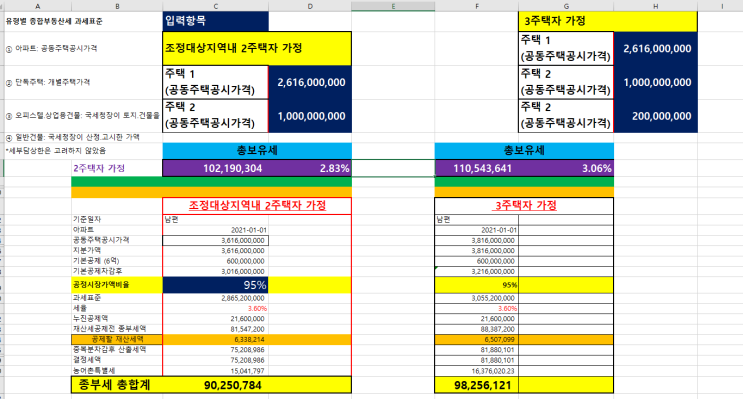
Task: Click the '지분가액' row label
Action: [87, 250]
